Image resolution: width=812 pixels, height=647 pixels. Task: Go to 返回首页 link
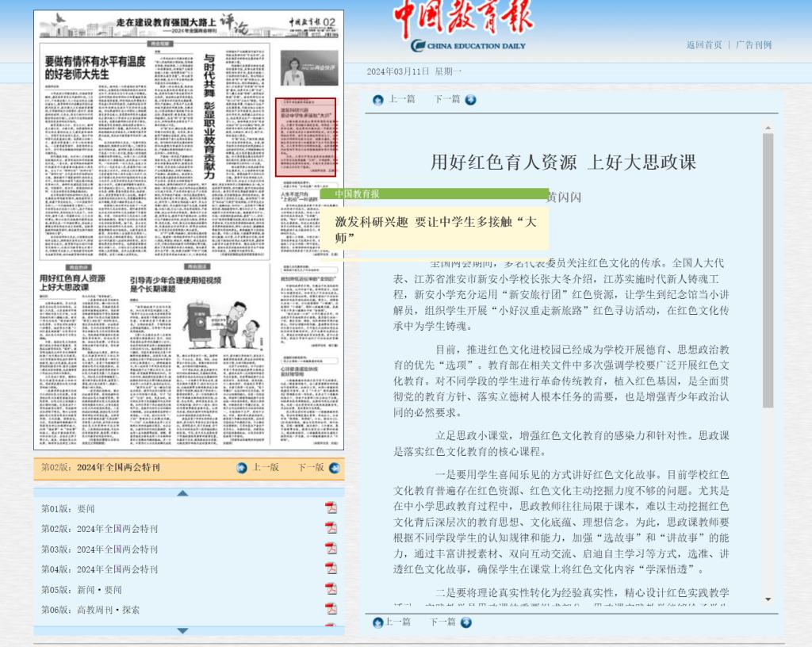point(704,45)
